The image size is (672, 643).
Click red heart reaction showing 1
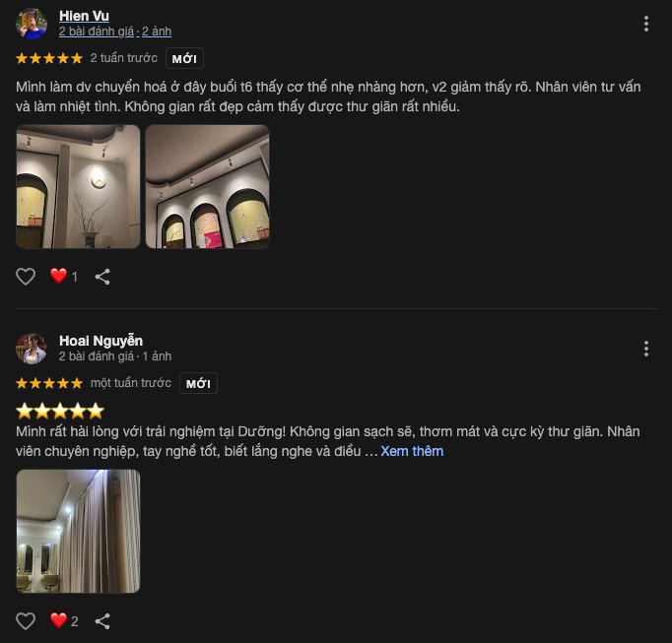click(64, 277)
